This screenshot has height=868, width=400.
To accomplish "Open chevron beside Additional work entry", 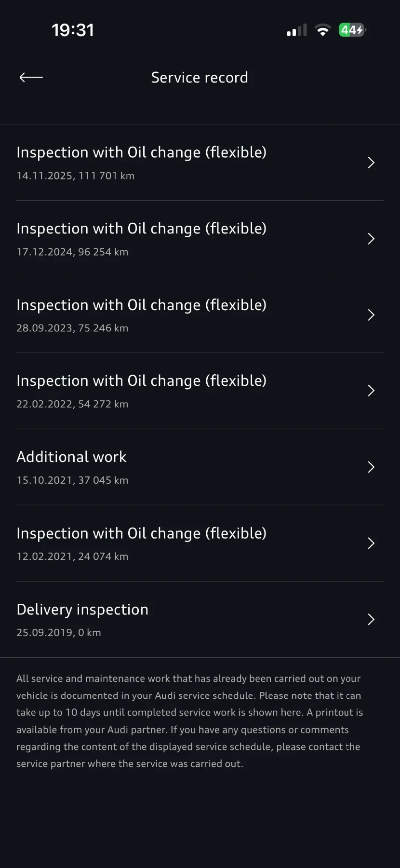I will 371,467.
